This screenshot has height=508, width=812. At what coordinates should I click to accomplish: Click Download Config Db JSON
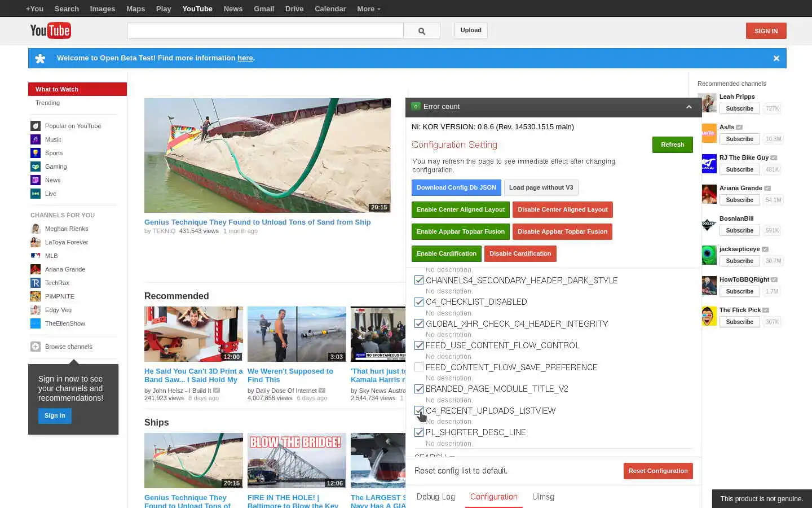(x=456, y=187)
